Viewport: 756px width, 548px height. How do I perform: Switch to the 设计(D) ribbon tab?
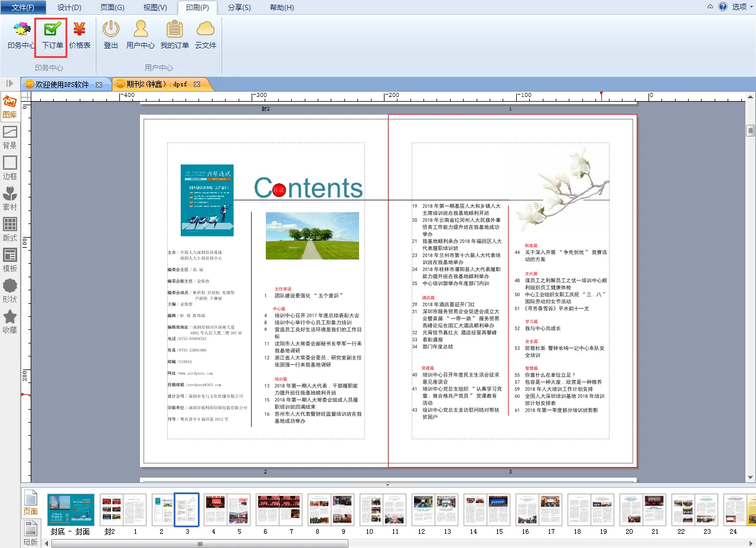pos(69,7)
